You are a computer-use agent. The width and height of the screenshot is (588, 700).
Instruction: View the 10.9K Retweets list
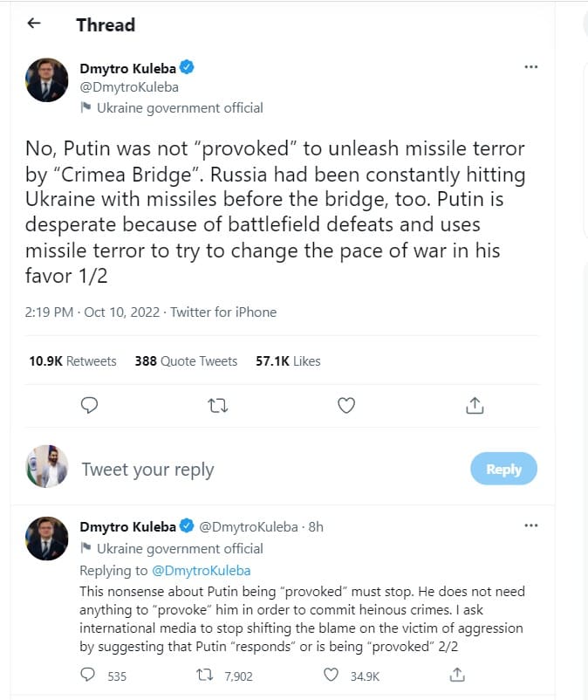coord(72,360)
